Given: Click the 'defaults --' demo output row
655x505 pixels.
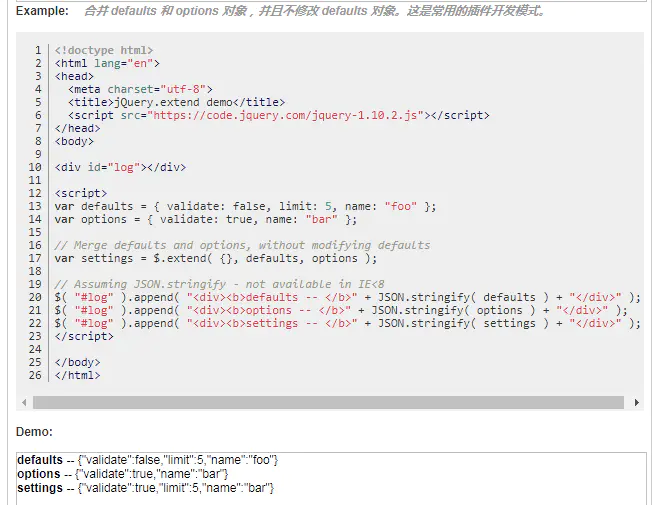Looking at the screenshot, I should tap(147, 460).
